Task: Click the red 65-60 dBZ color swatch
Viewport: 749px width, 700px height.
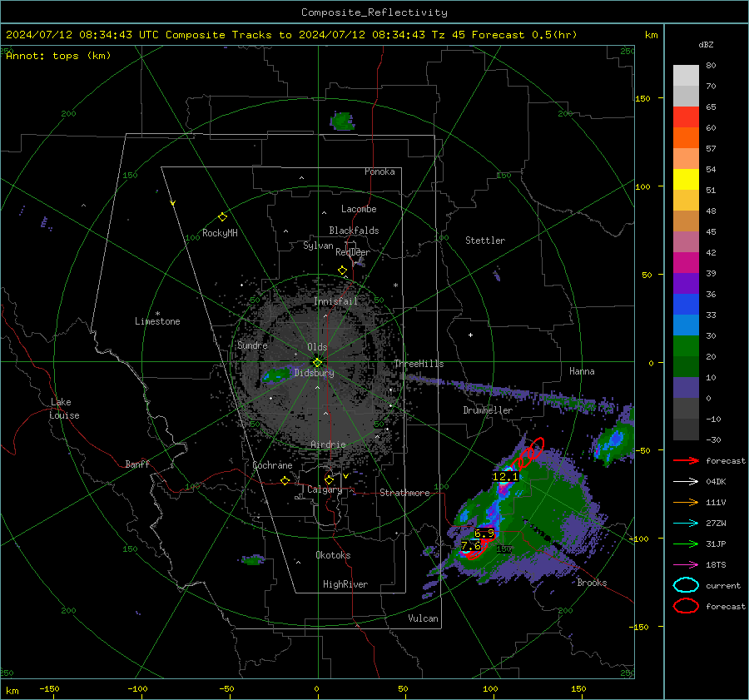Action: pyautogui.click(x=686, y=117)
